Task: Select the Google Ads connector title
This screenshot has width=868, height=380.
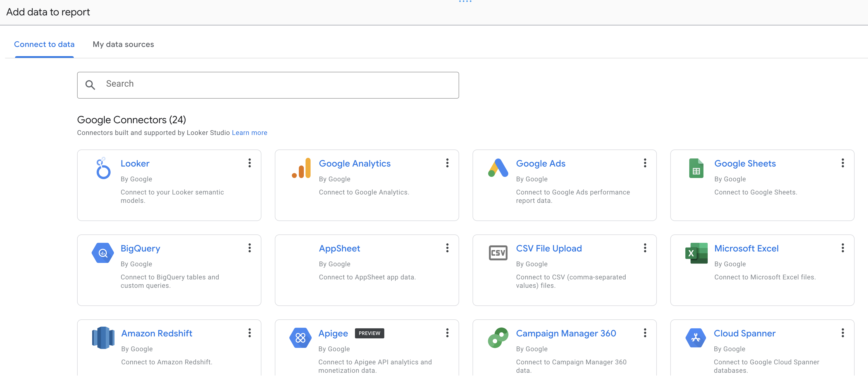Action: (540, 163)
